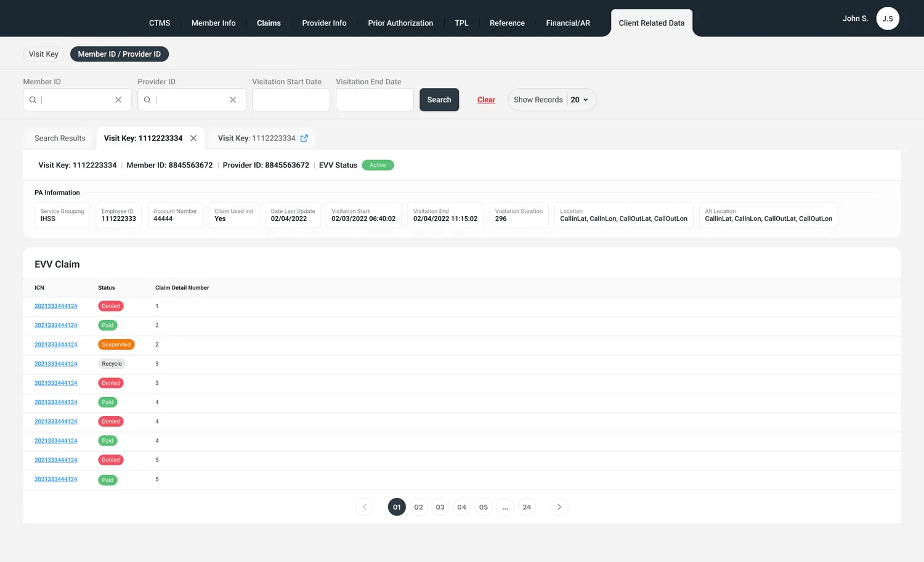The height and width of the screenshot is (562, 924).
Task: Click the Claim Used Ind Yes card
Action: [234, 215]
